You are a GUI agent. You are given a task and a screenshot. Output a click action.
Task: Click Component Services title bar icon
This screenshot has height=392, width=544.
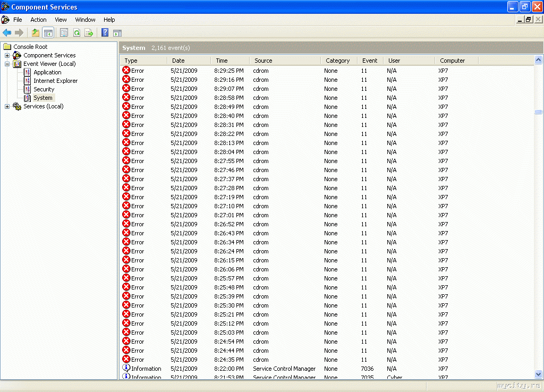click(5, 6)
